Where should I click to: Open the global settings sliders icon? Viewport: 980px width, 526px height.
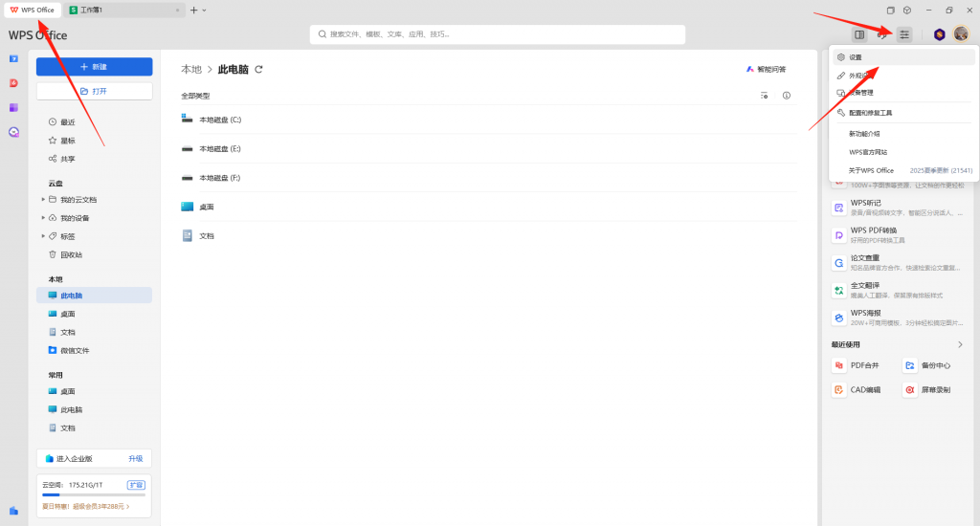(904, 34)
